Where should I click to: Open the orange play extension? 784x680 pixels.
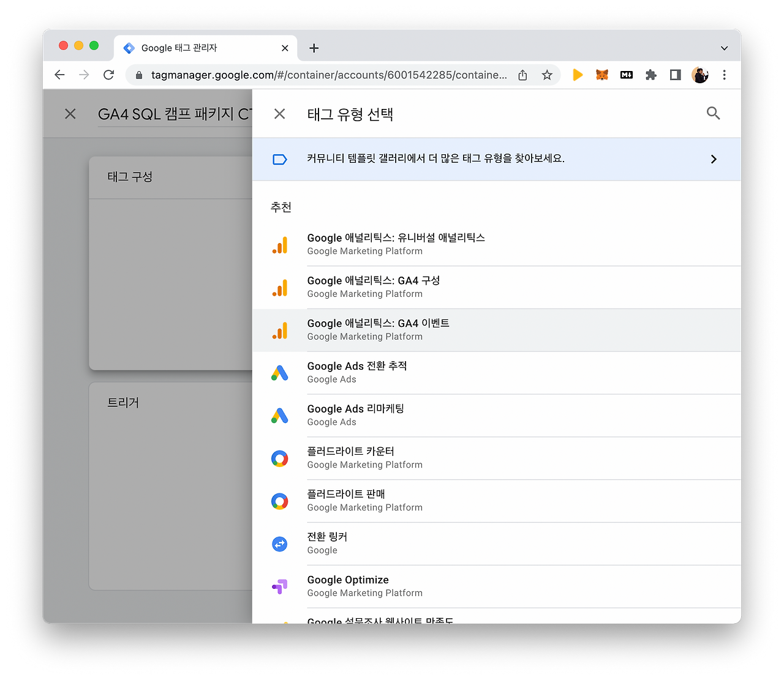[577, 75]
